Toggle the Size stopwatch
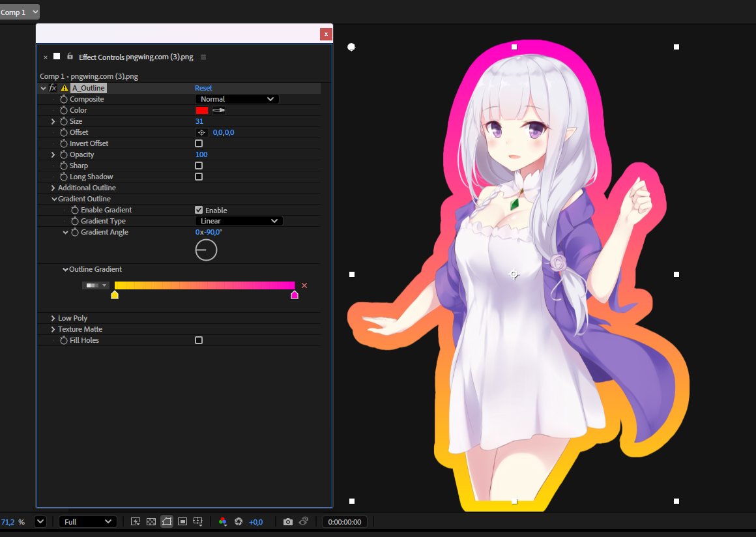 [x=64, y=121]
